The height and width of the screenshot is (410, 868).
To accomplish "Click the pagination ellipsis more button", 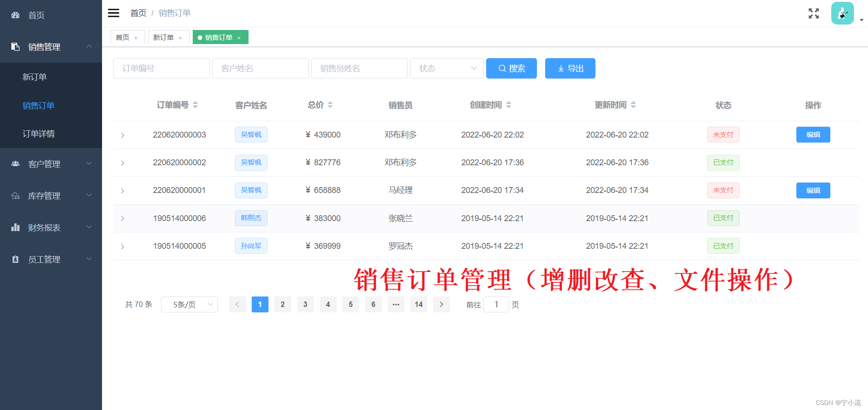I will click(396, 305).
